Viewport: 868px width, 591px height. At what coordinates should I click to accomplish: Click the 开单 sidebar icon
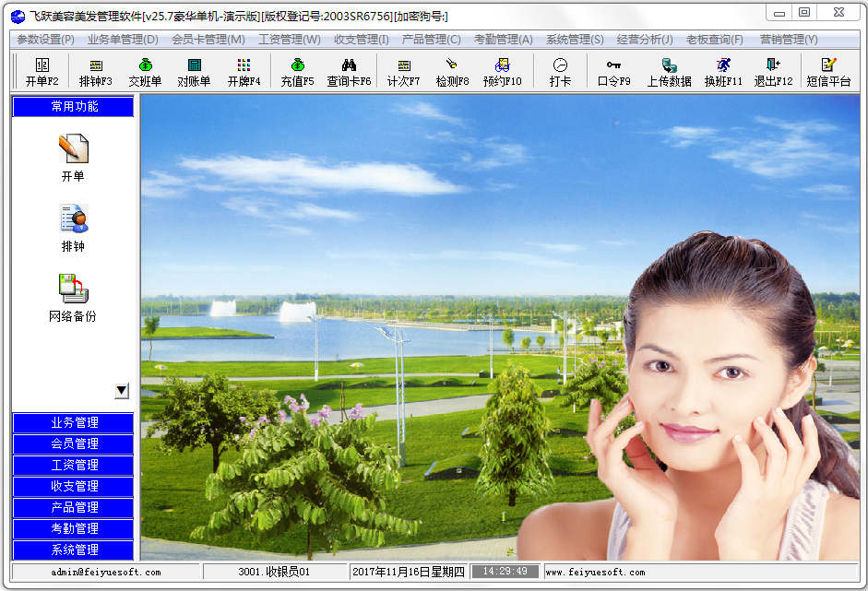[x=73, y=159]
